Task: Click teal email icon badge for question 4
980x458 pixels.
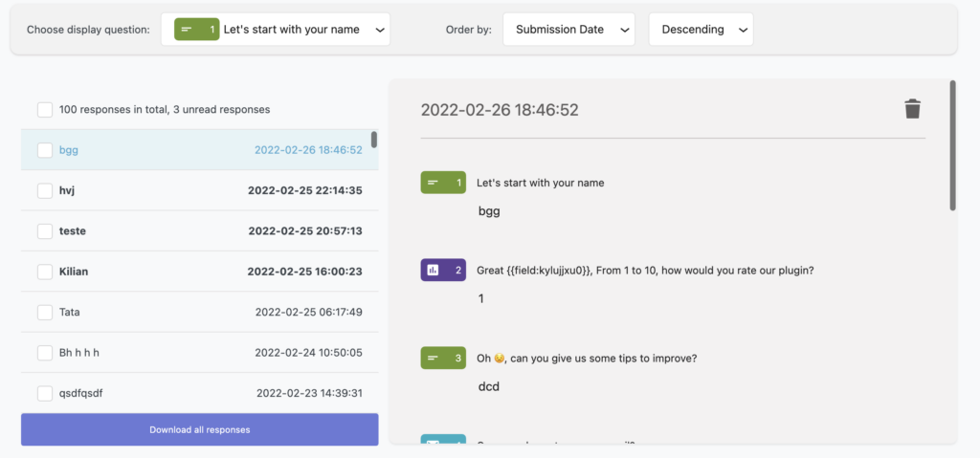Action: click(443, 440)
